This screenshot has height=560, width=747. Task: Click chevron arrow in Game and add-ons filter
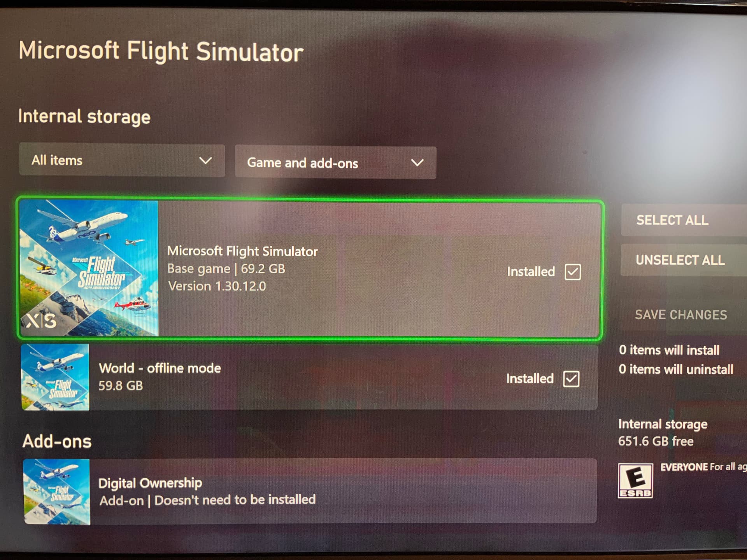(417, 163)
